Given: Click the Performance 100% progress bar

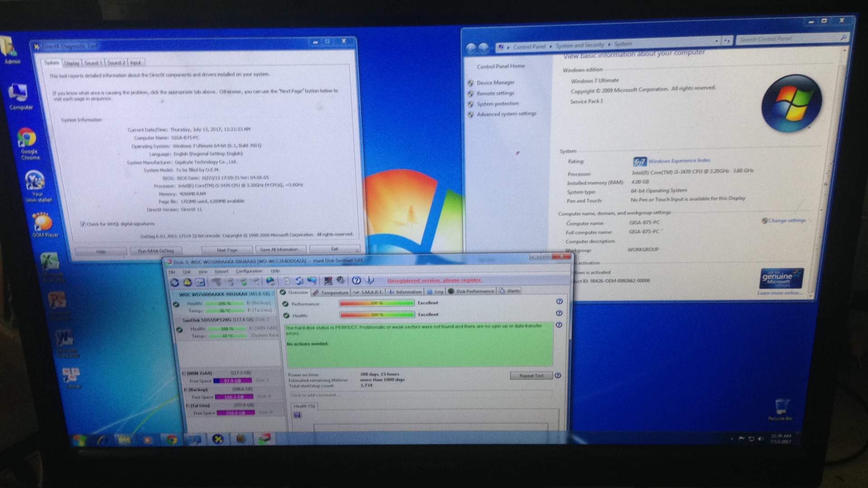Looking at the screenshot, I should click(377, 303).
